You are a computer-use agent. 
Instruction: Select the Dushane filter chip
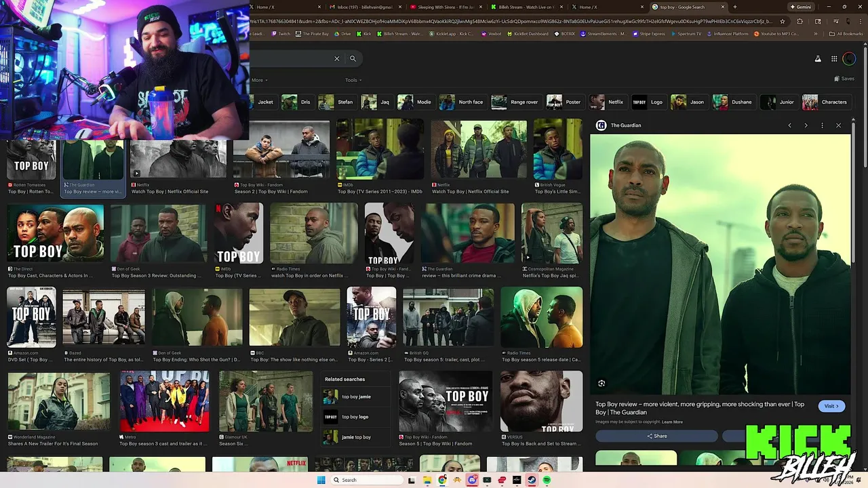(x=733, y=102)
